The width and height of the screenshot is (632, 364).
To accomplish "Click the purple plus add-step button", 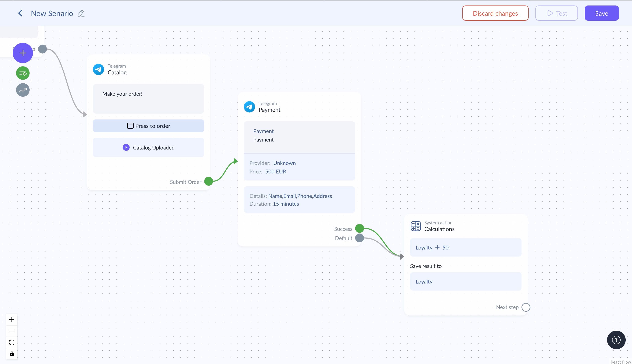I will point(23,53).
